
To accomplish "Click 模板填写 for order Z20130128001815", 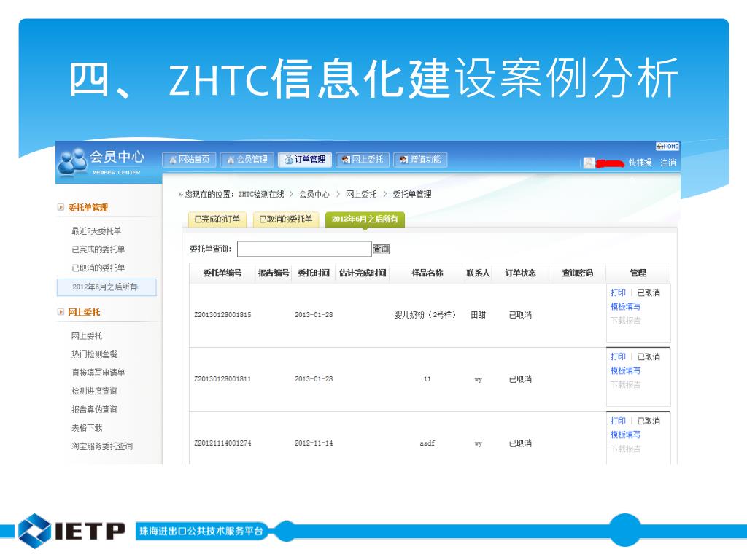I will 625,307.
